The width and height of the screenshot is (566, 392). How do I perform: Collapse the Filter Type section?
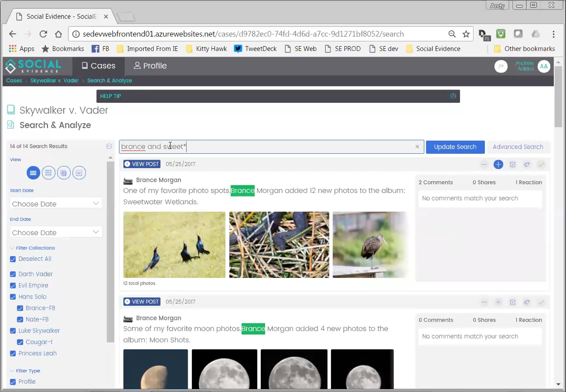pos(25,371)
